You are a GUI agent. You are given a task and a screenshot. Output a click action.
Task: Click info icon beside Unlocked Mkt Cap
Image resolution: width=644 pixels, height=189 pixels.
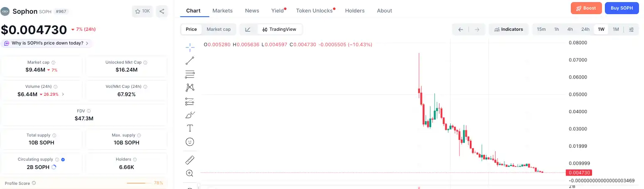tap(145, 62)
